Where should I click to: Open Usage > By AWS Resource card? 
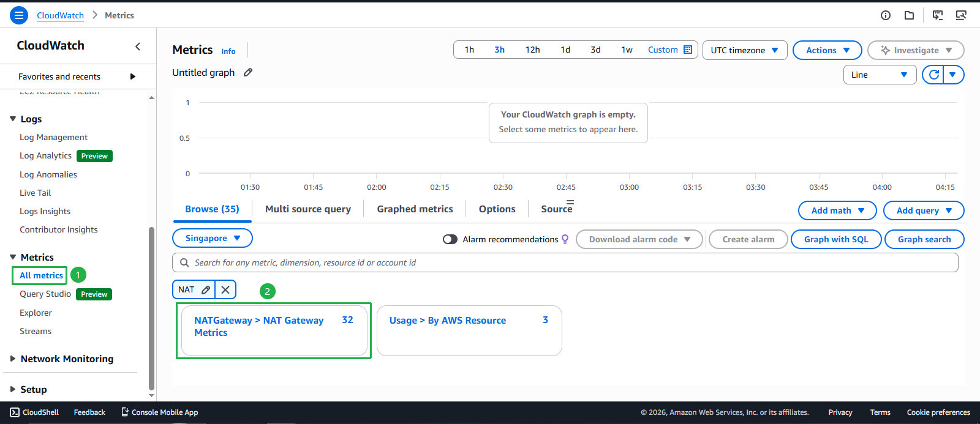tap(469, 331)
